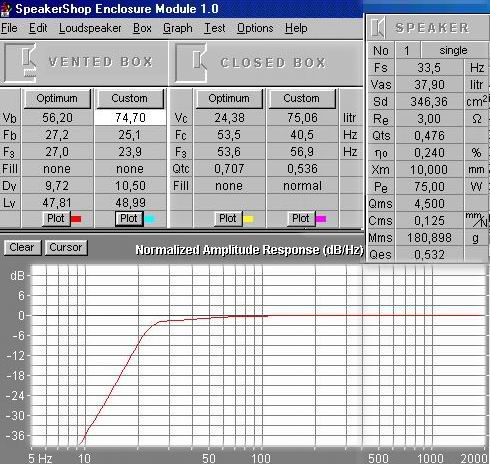Screen dimensions: 490x464
Task: Click the speaker 'single' configuration field
Action: coord(454,51)
